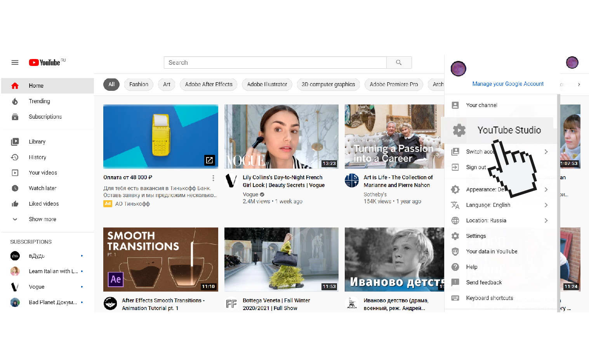Open the вДудь subscription channel

point(47,256)
